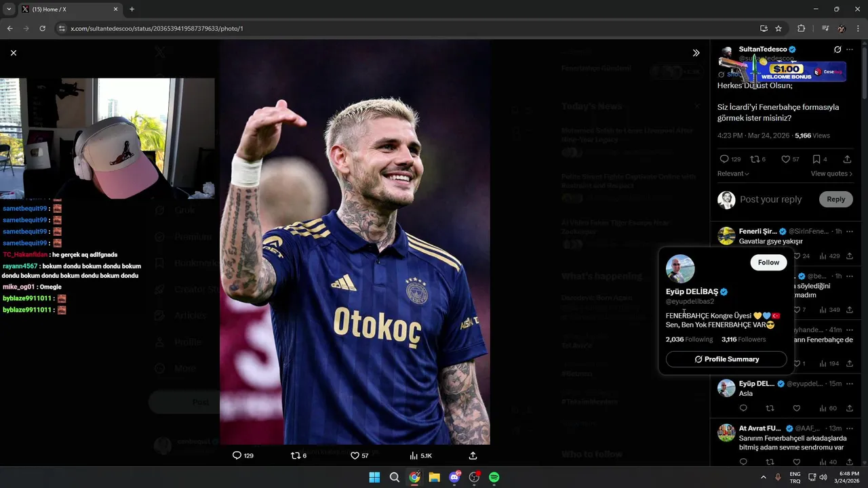The height and width of the screenshot is (488, 868).
Task: Open View quotes link
Action: [831, 174]
